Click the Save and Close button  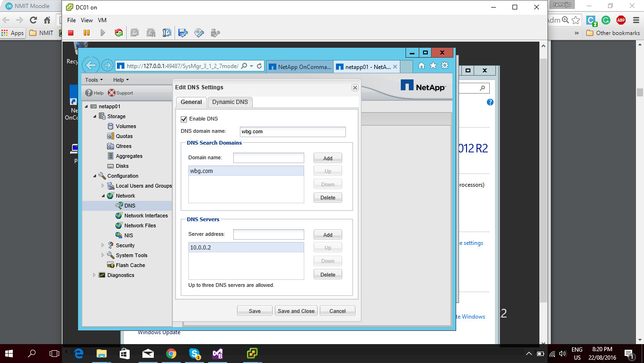point(296,311)
